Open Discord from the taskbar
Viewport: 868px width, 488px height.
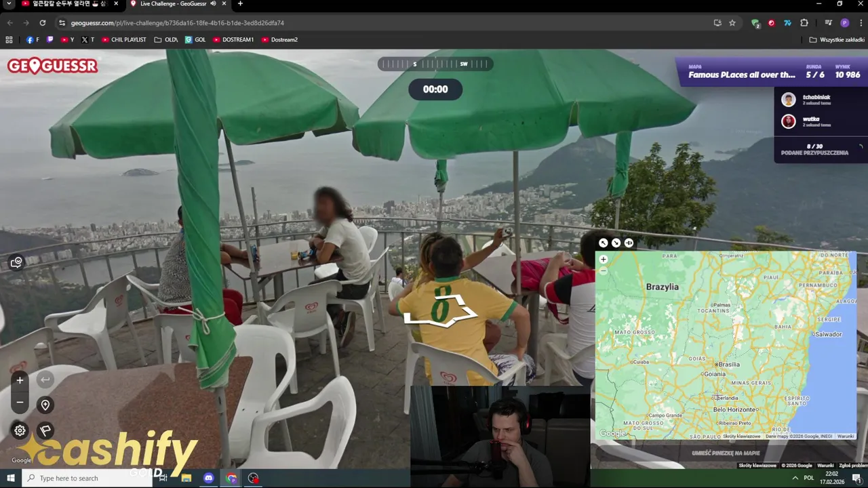[209, 479]
